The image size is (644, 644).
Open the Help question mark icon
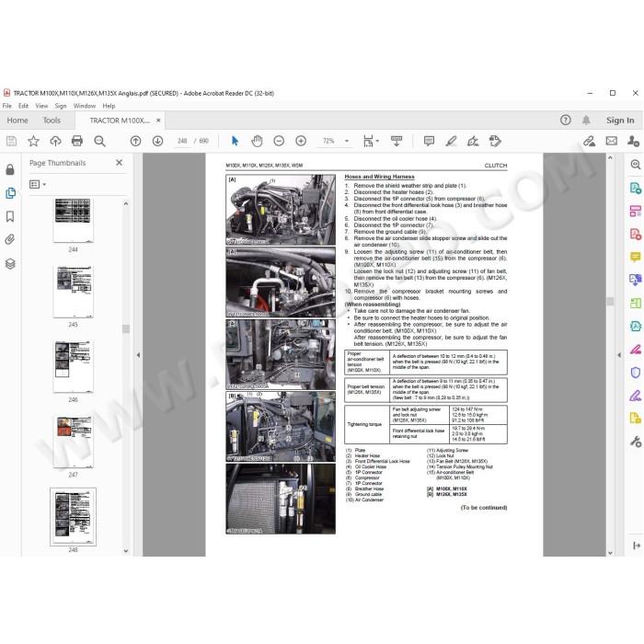(x=566, y=120)
